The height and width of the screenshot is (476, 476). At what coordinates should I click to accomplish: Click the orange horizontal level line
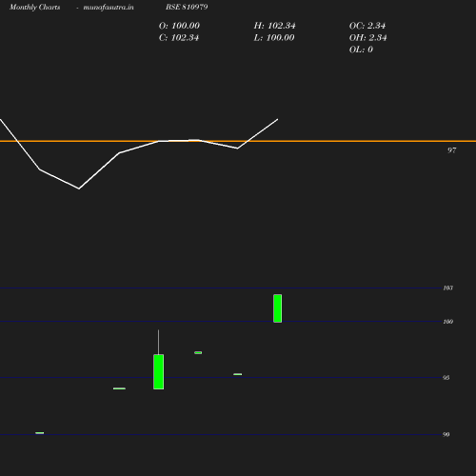(238, 141)
